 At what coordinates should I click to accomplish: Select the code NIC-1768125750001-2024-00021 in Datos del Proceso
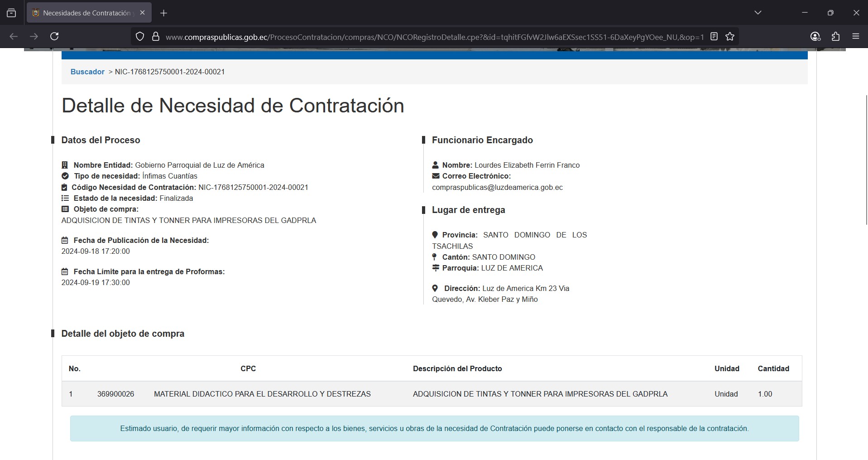(x=253, y=187)
